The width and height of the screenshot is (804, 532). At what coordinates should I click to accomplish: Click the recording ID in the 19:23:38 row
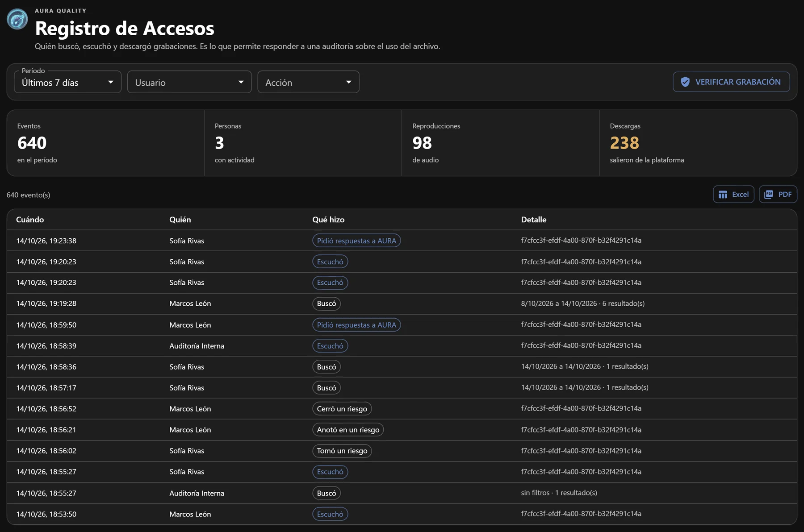[581, 241]
